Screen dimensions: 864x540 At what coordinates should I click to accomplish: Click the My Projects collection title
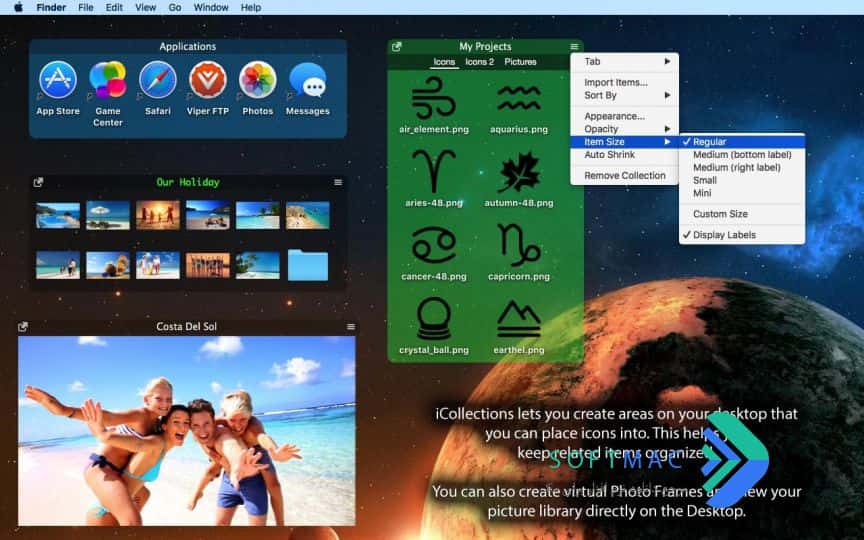click(485, 47)
